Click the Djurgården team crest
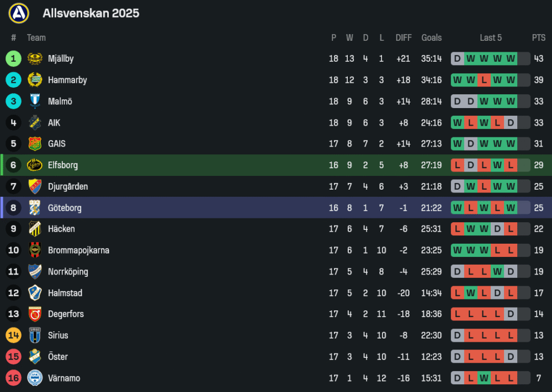This screenshot has height=392, width=552. click(35, 186)
